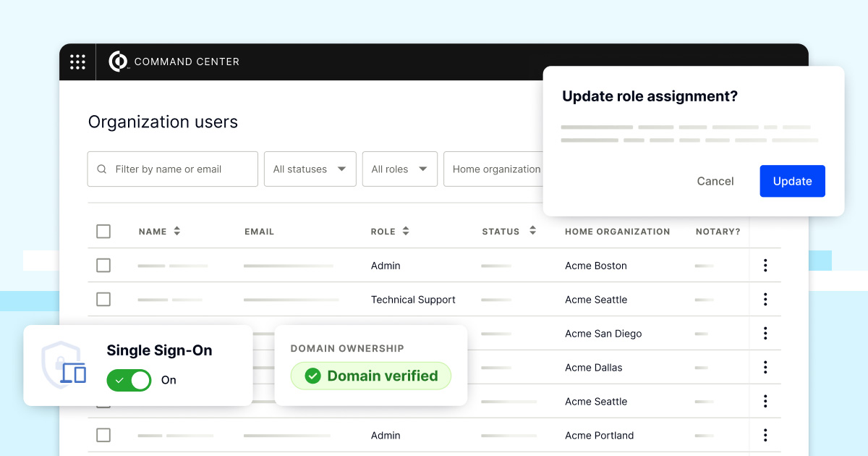Open the row actions menu for Acme Dallas
This screenshot has width=868, height=456.
[765, 367]
